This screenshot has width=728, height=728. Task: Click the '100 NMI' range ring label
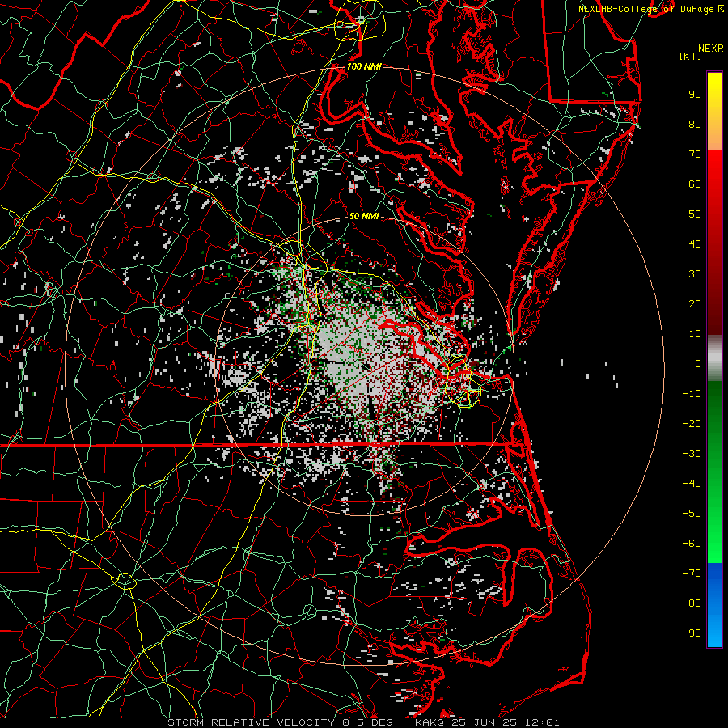[x=363, y=66]
